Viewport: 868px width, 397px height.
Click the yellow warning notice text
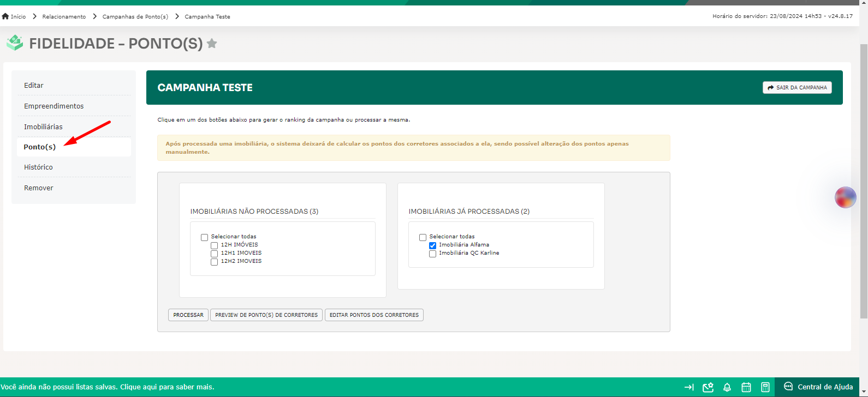click(x=397, y=148)
